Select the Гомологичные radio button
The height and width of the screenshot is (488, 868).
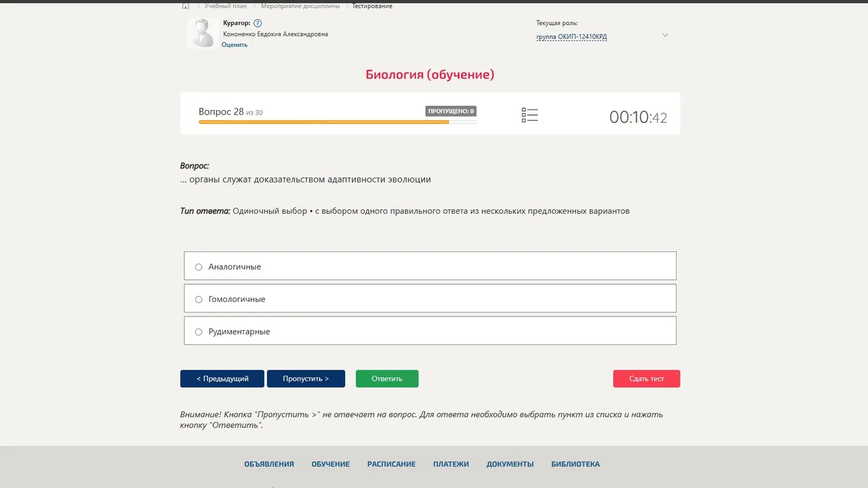pos(198,299)
